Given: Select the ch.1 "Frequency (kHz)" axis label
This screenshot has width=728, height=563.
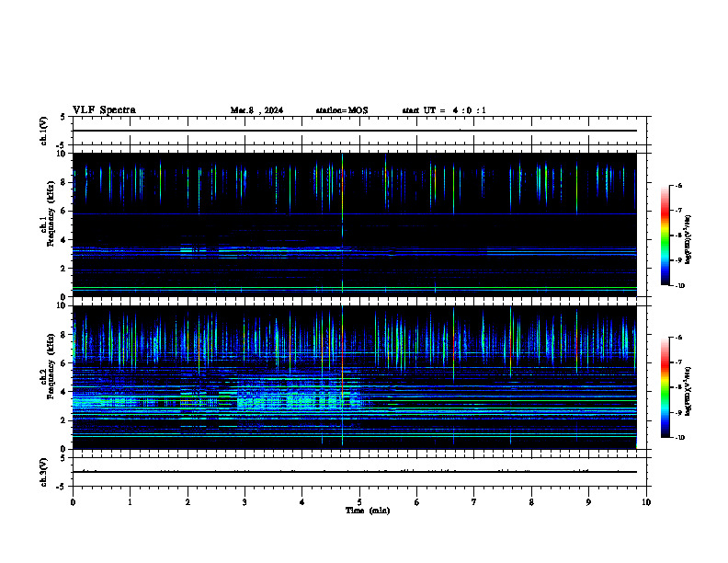Looking at the screenshot, I should tap(51, 213).
